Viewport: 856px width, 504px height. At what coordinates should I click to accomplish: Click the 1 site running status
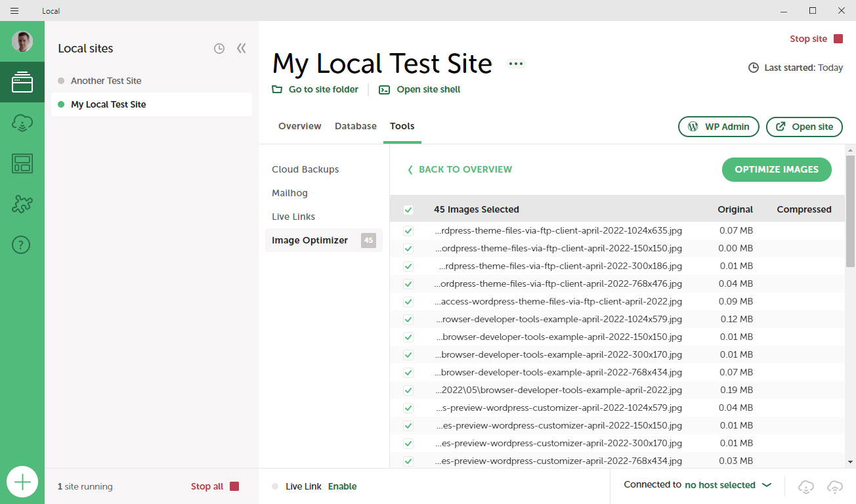(85, 486)
